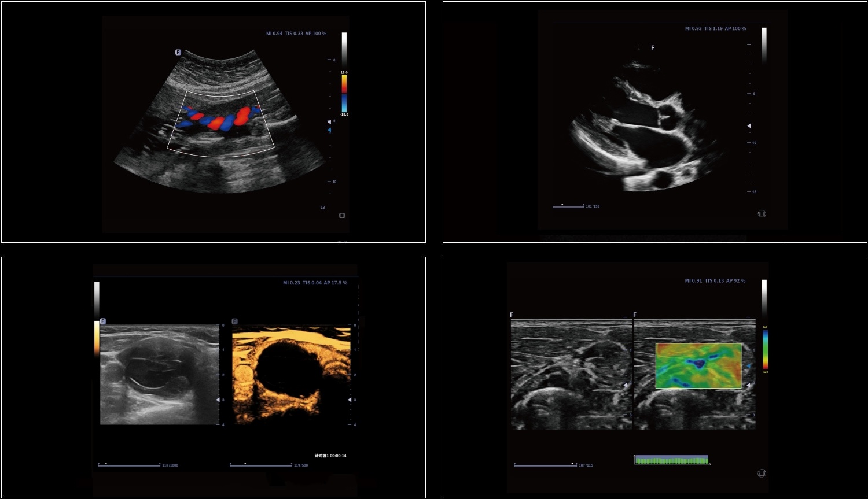This screenshot has width=868, height=499.
Task: Click the blue focus triangle in Doppler panel
Action: click(x=329, y=130)
